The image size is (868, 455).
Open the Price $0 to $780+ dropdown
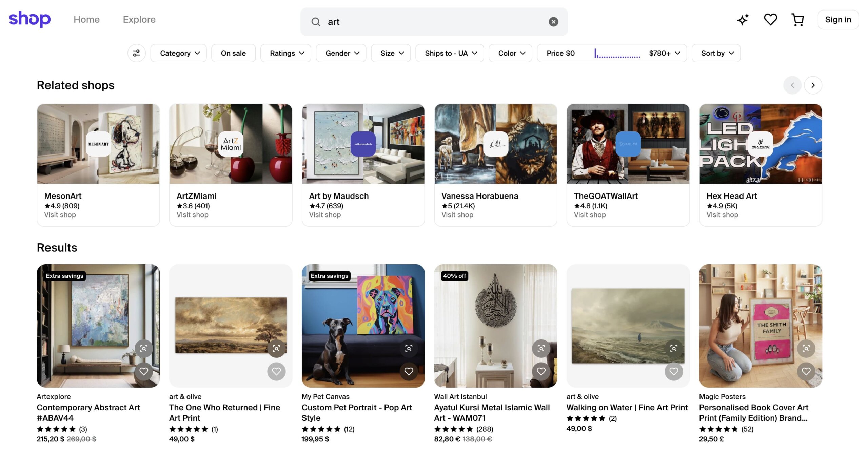pos(612,53)
